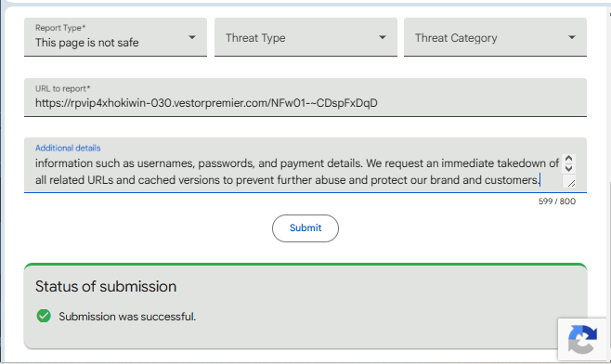Screen dimensions: 611x364
Task: Select the Threat Category field
Action: point(495,37)
